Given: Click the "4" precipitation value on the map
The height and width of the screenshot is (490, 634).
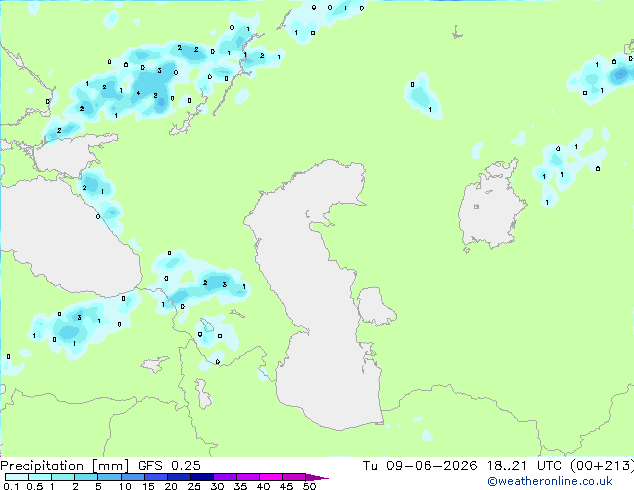Looking at the screenshot, I should click(138, 93).
